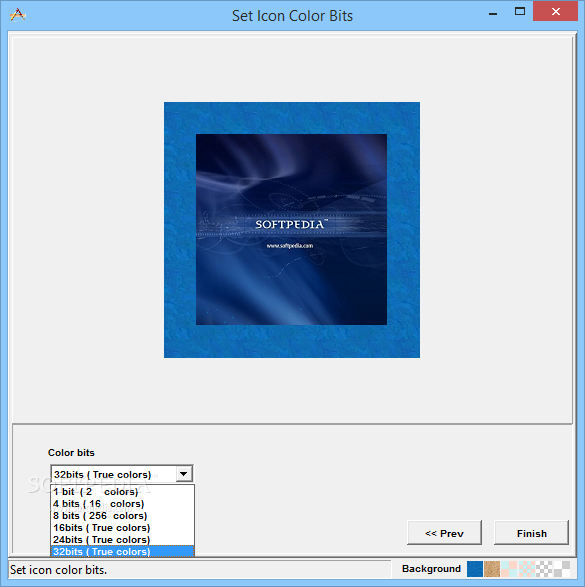Minimize the Set Icon Color Bits window
Image resolution: width=585 pixels, height=587 pixels.
(x=493, y=14)
